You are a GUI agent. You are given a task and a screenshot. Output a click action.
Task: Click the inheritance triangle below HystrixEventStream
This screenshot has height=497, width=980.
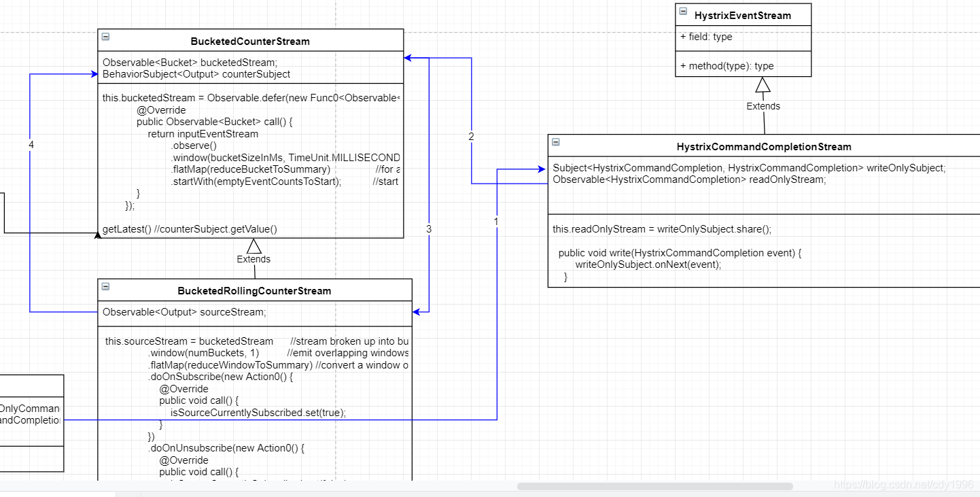coord(763,85)
